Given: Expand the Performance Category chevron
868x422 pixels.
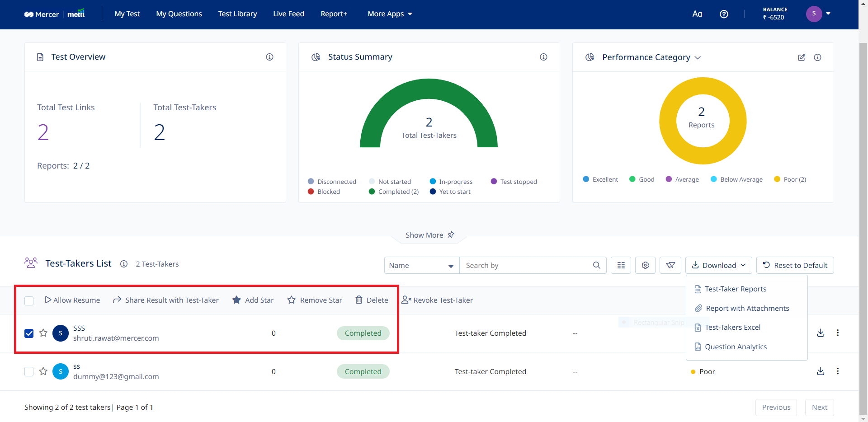Looking at the screenshot, I should tap(698, 58).
